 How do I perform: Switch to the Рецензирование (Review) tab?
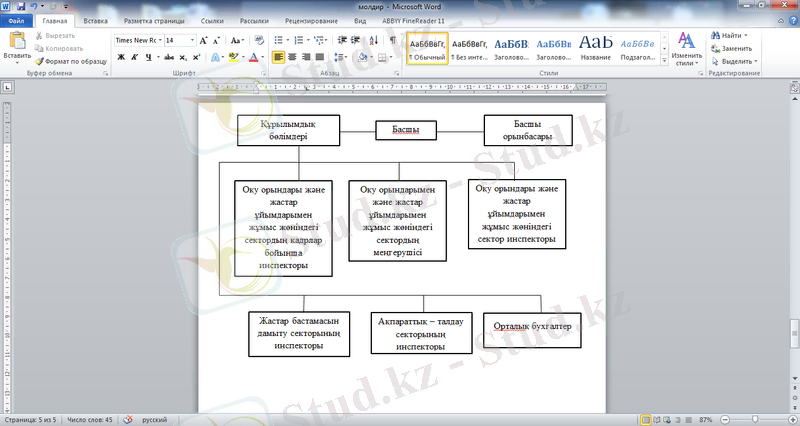point(311,21)
